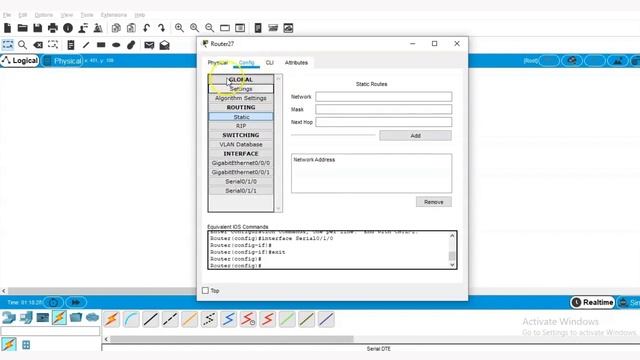Select the Connections lightning category
Screen dimensions: 640x360
(59, 318)
